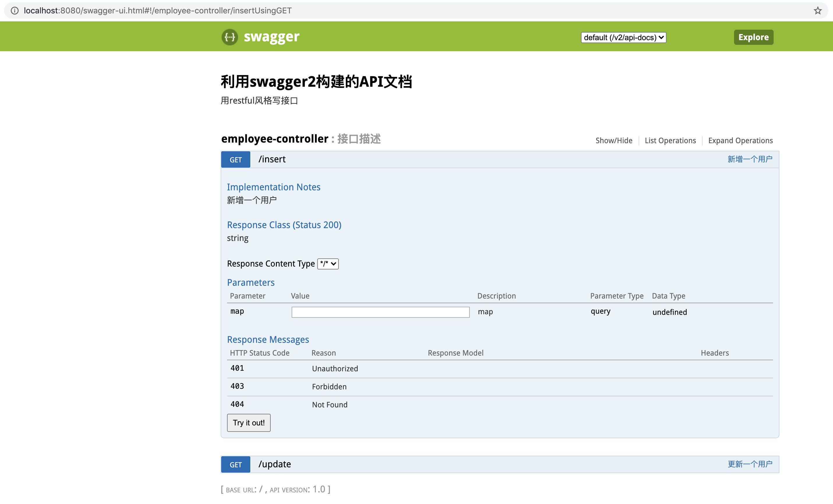Click the Response Messages heading
The height and width of the screenshot is (504, 833).
268,339
